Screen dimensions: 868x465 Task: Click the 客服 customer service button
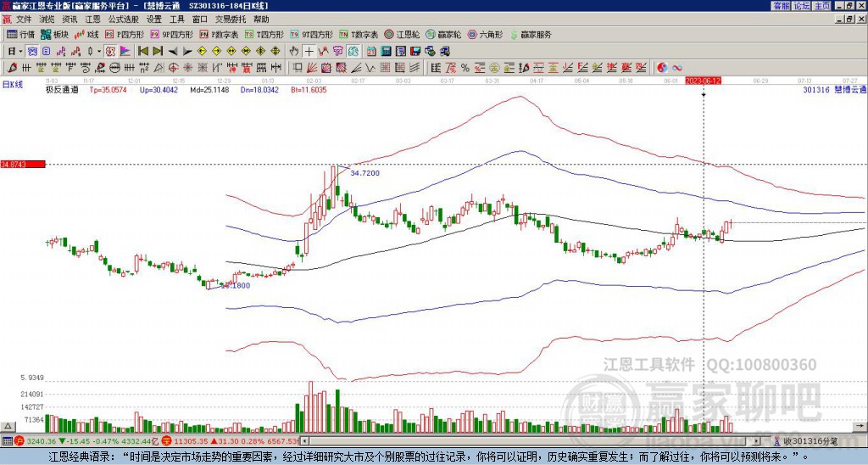click(x=782, y=5)
